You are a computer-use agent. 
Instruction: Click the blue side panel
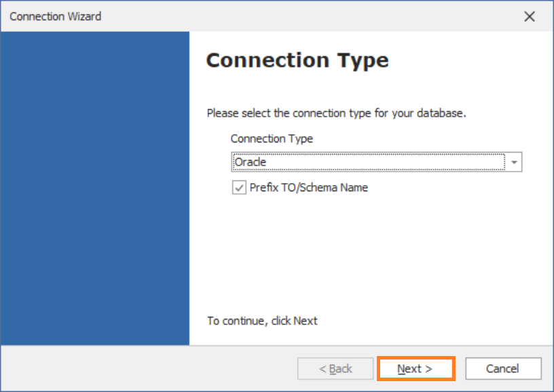tap(95, 188)
